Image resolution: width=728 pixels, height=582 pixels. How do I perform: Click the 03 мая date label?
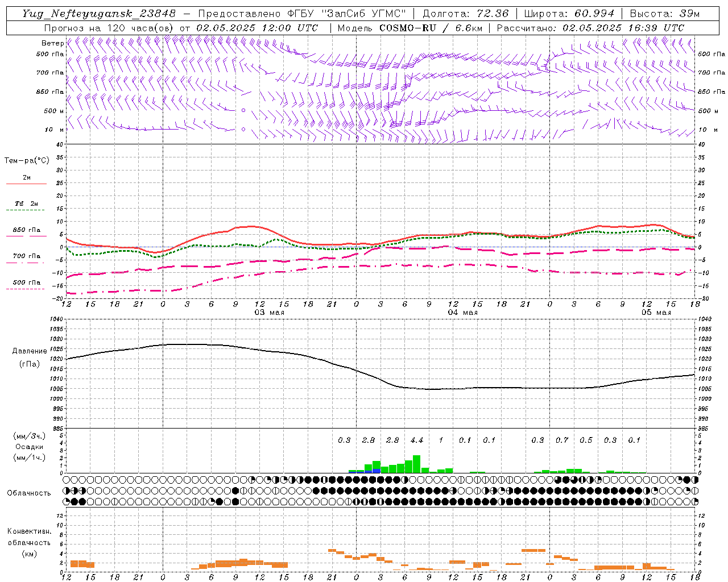(270, 313)
